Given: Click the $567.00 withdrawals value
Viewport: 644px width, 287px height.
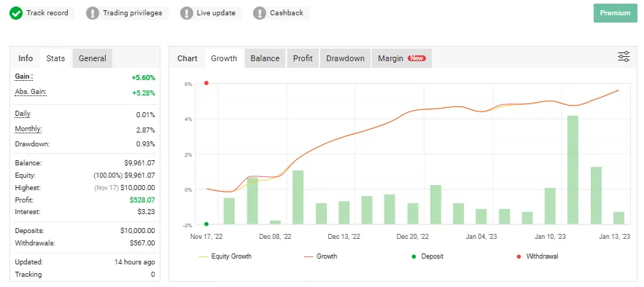Looking at the screenshot, I should coord(142,243).
